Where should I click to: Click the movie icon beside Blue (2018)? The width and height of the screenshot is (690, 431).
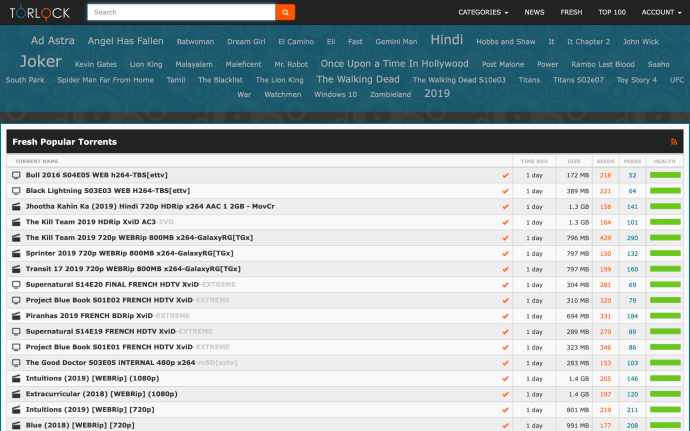[16, 425]
